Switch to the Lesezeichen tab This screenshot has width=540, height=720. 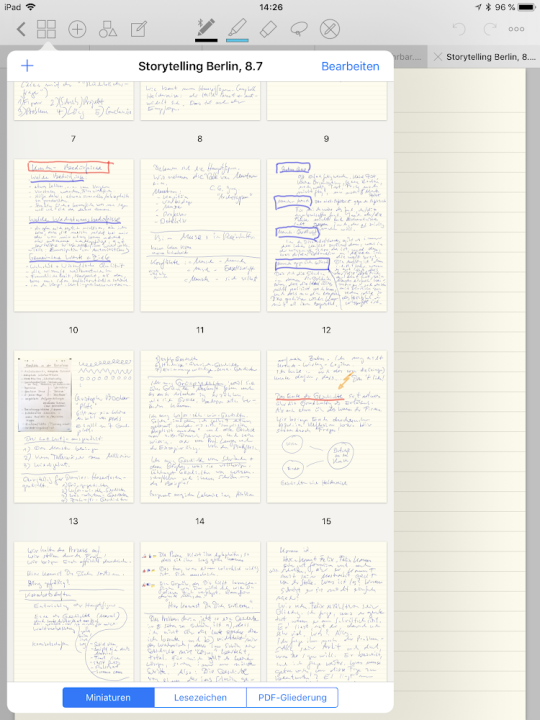tap(200, 698)
